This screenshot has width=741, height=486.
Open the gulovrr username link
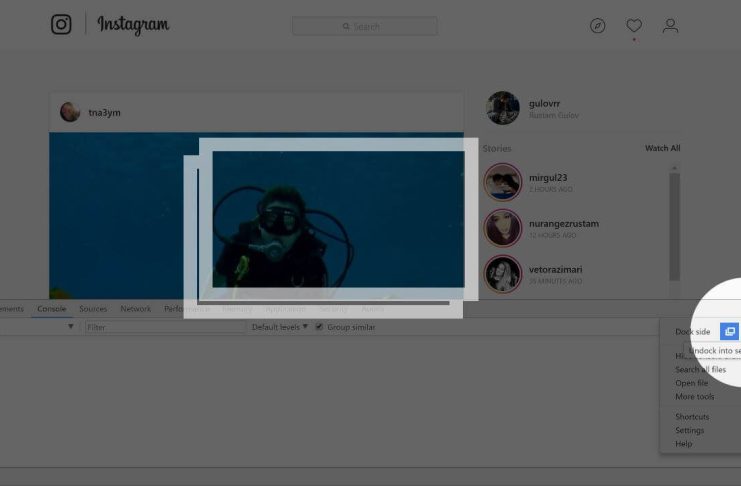544,103
